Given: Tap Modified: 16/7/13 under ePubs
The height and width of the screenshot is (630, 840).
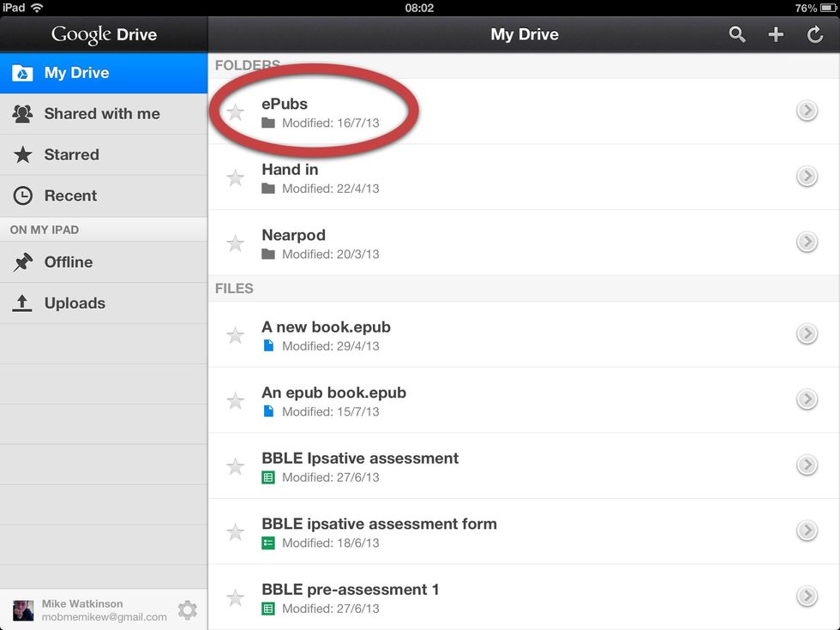Looking at the screenshot, I should pos(331,123).
